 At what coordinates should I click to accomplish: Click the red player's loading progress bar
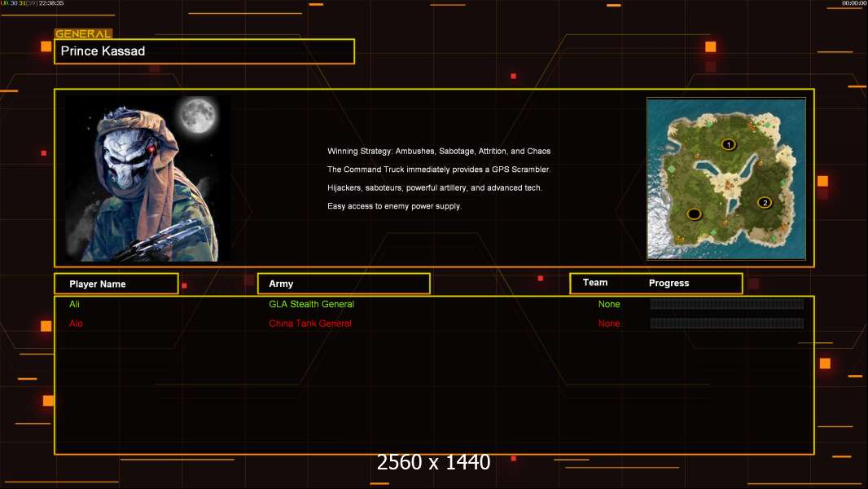[726, 324]
